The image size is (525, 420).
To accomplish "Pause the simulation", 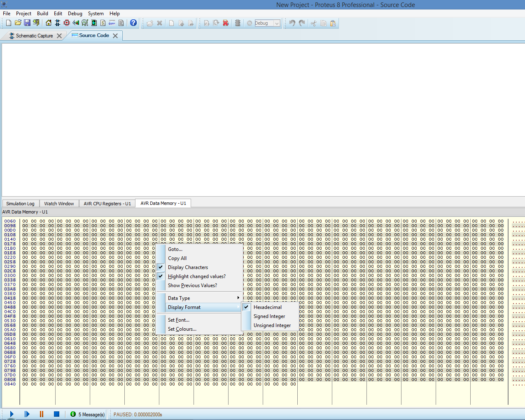I will click(x=42, y=414).
